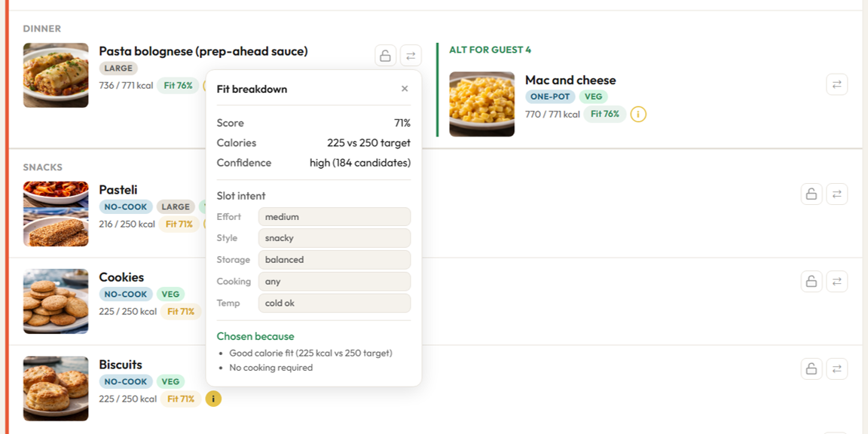The height and width of the screenshot is (434, 868).
Task: Toggle lock on Cookies snack
Action: coord(811,282)
